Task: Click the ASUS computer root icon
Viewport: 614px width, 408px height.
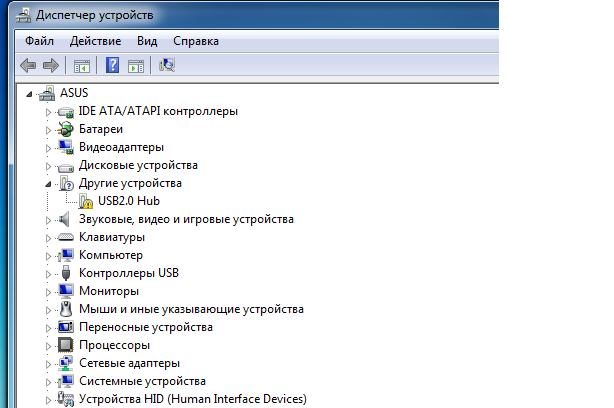Action: 47,93
